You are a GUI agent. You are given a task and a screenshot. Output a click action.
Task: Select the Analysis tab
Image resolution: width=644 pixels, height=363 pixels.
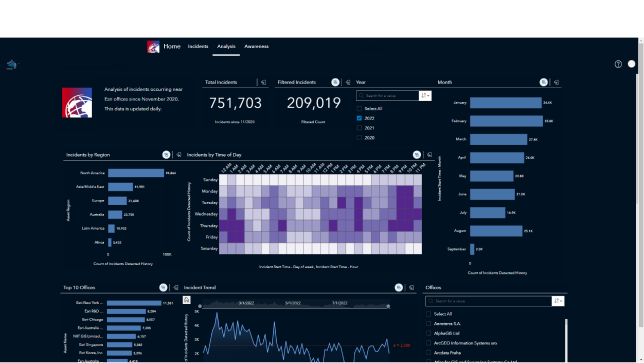click(x=226, y=46)
